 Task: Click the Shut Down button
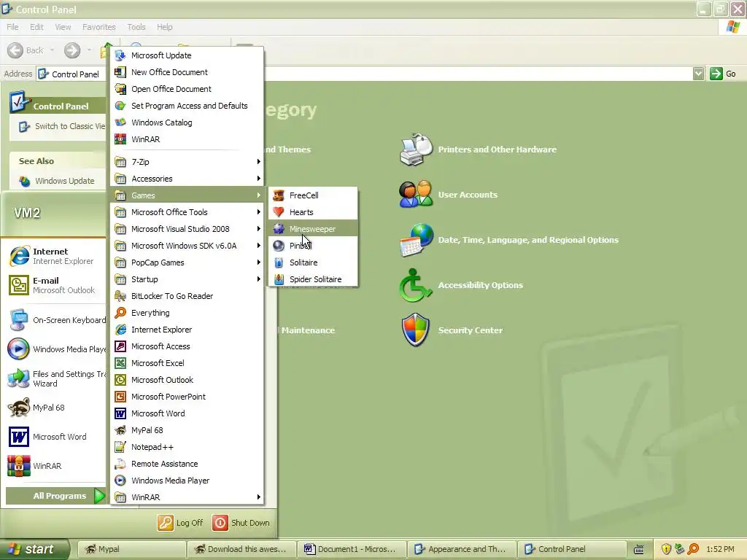[241, 523]
